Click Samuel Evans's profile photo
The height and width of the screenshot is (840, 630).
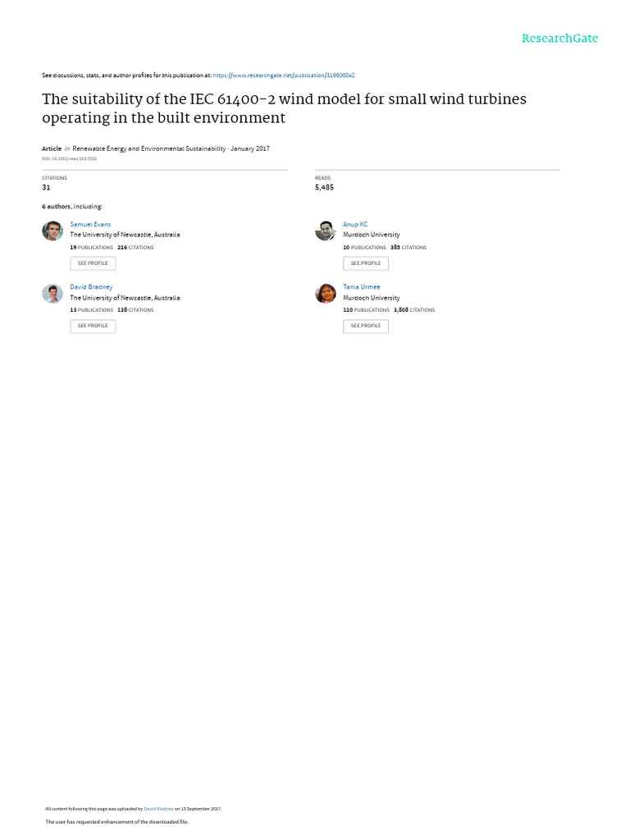[x=52, y=231]
